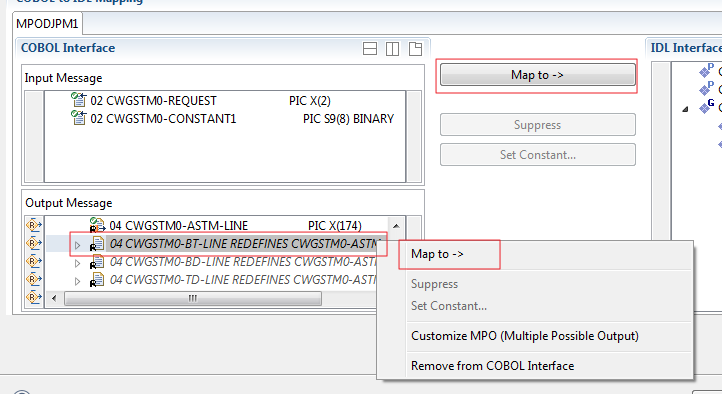Click the single-page layout icon

click(415, 48)
